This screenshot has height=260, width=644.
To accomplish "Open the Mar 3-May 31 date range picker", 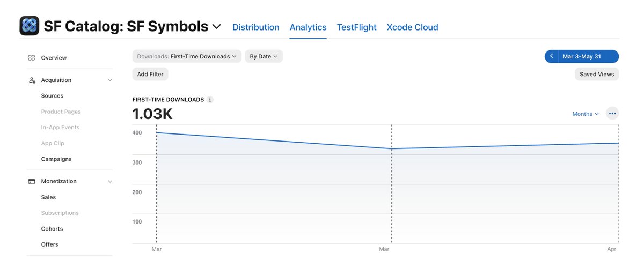I will point(589,56).
